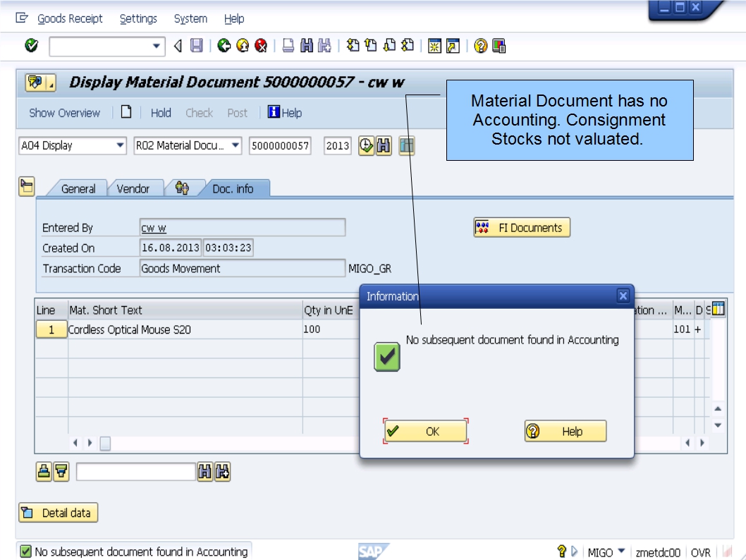Click the Next Page icon

(389, 46)
